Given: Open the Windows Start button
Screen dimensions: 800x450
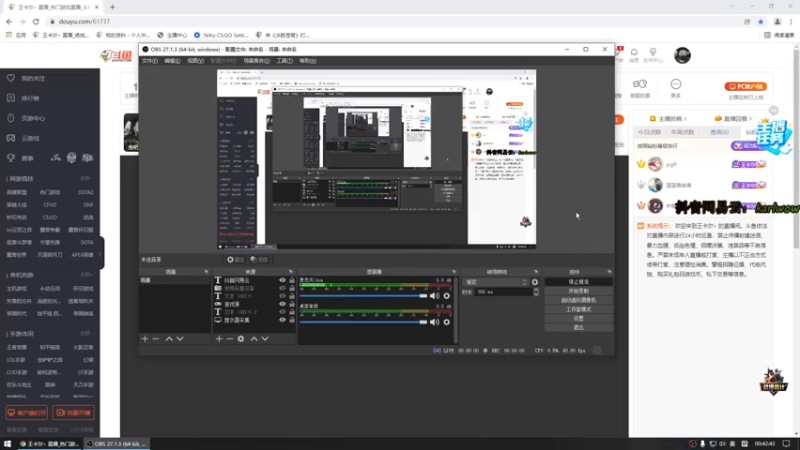Looking at the screenshot, I should (x=7, y=444).
